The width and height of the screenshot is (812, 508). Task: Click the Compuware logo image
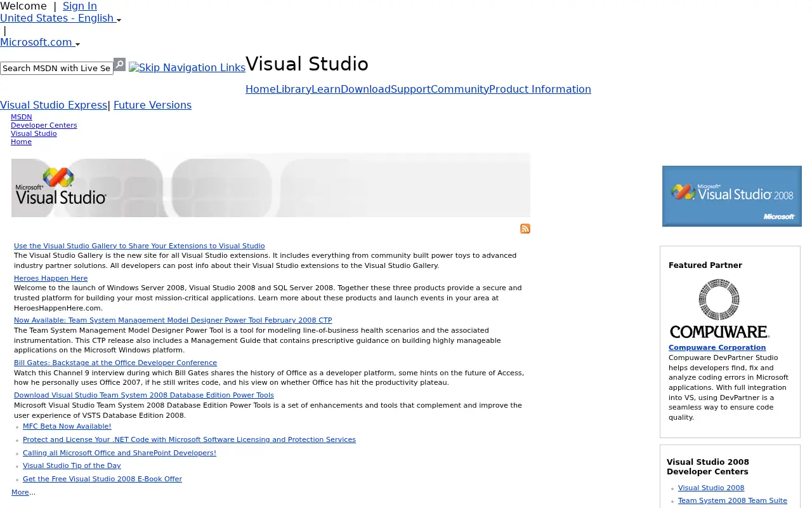point(719,309)
